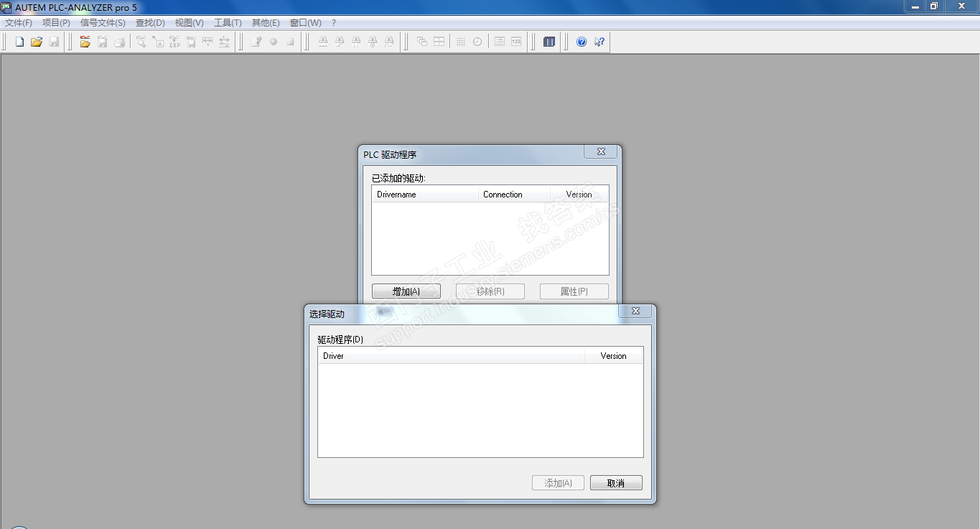
Task: Click the tile windows icon
Action: 439,42
